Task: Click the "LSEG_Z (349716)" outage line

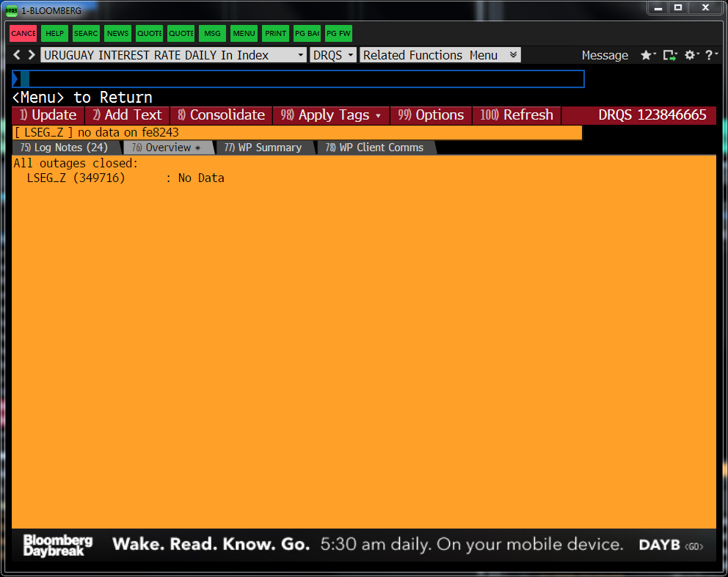Action: coord(125,178)
